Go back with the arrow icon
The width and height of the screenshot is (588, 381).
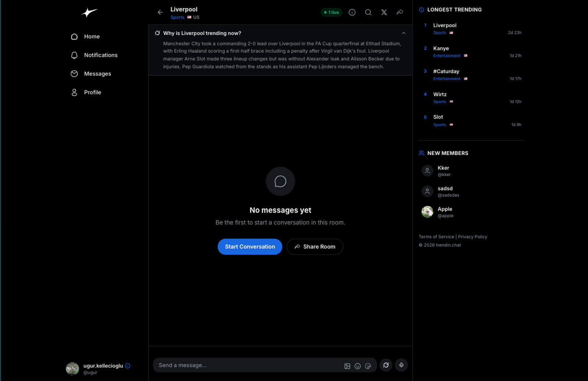click(160, 12)
